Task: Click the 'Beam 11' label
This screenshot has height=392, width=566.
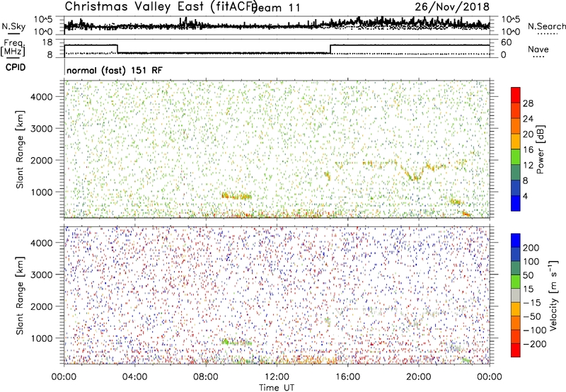Action: [x=277, y=8]
